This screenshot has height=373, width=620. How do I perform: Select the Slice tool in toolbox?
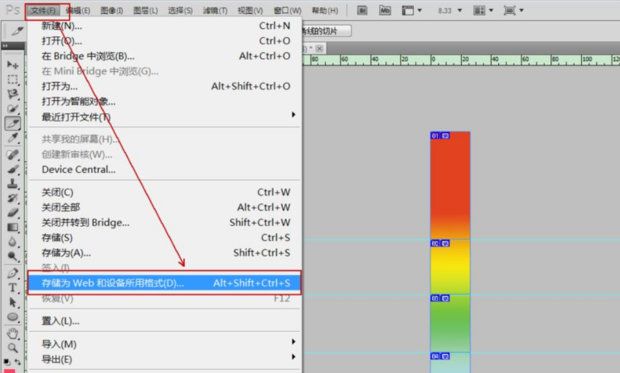pyautogui.click(x=13, y=124)
